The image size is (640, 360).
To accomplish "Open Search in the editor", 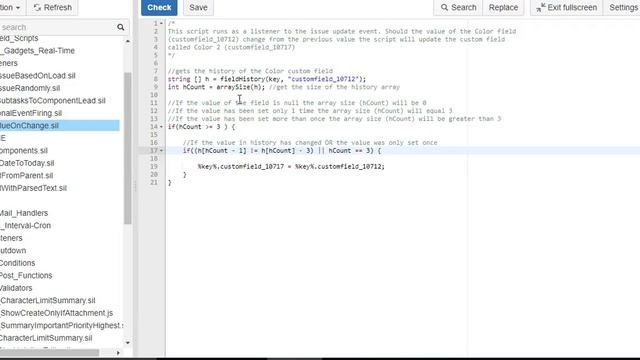I will (x=458, y=7).
